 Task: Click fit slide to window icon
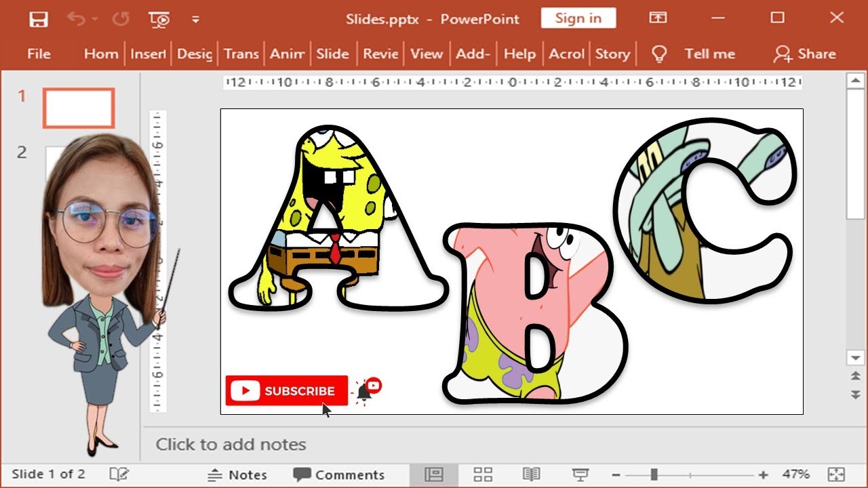click(x=836, y=474)
